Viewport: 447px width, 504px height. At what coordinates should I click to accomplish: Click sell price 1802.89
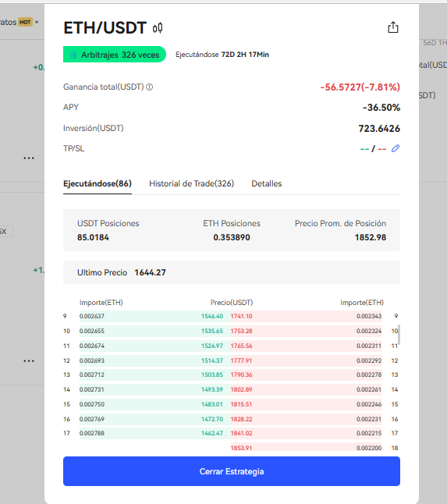[x=241, y=389]
